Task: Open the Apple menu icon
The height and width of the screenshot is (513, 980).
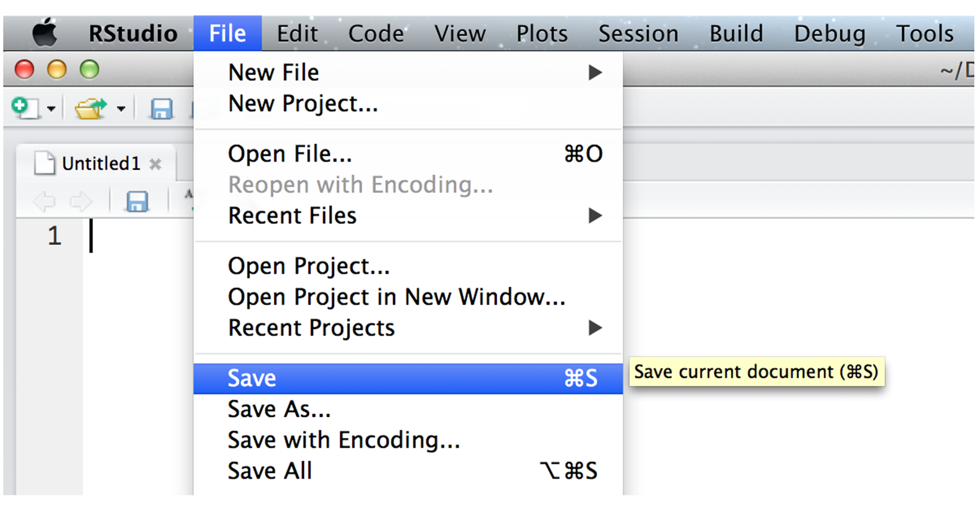Action: click(45, 32)
